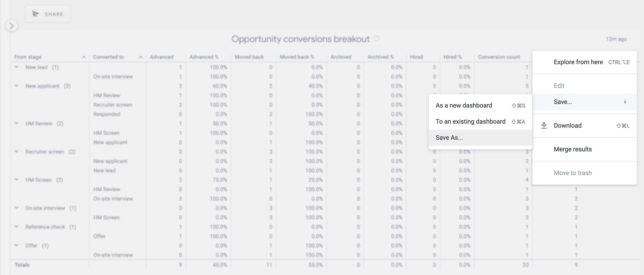Choose To an existing dashboard option
This screenshot has height=275, width=644.
[x=471, y=121]
